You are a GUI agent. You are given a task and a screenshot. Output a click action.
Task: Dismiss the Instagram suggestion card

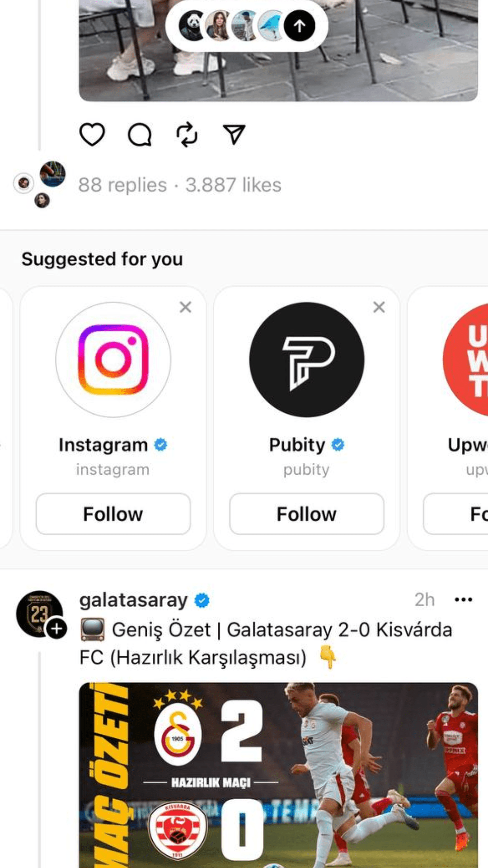[185, 307]
